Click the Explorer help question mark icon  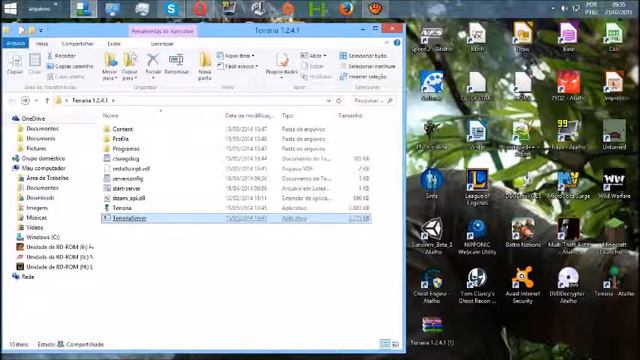[x=397, y=43]
